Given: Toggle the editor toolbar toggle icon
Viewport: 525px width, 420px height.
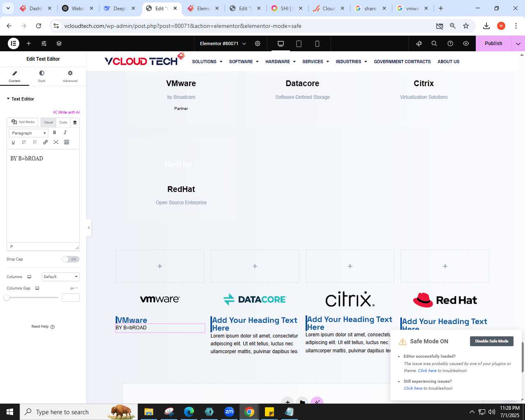Looking at the screenshot, I should point(66,142).
